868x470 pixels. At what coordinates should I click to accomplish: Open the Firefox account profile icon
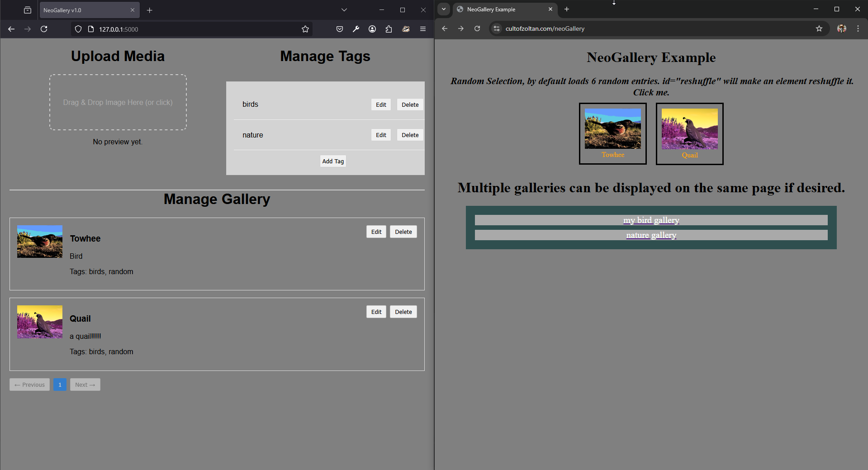pos(372,29)
